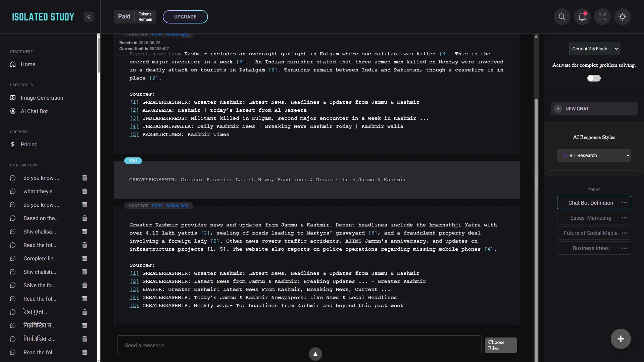Click the Home icon in the sidebar
The height and width of the screenshot is (362, 644).
pyautogui.click(x=13, y=64)
